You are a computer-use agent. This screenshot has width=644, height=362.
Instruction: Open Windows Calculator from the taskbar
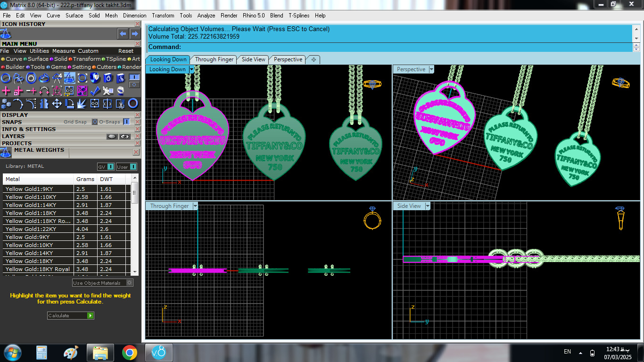(41, 353)
